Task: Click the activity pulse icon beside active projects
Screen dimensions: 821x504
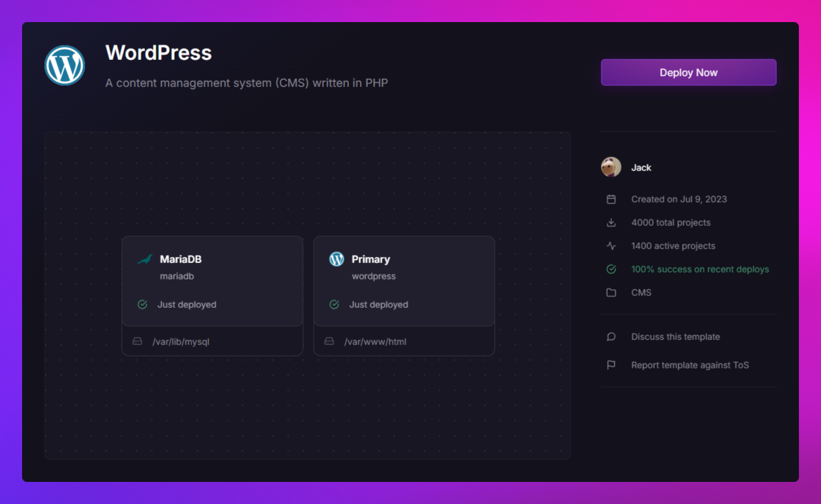Action: (x=611, y=246)
